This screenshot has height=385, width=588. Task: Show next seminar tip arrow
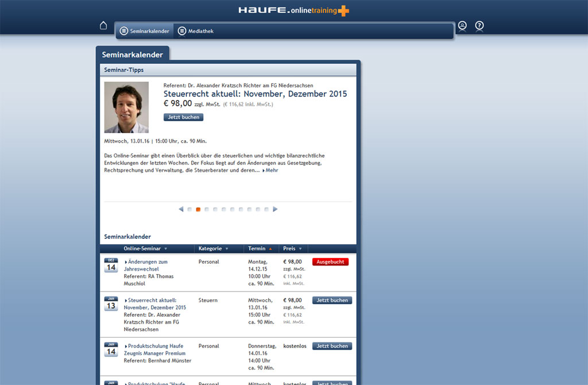click(275, 209)
